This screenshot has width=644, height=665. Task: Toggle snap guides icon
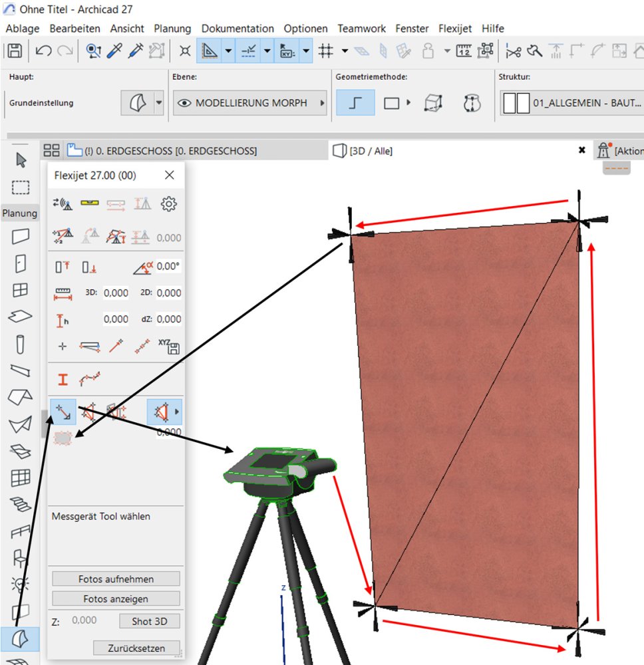249,51
